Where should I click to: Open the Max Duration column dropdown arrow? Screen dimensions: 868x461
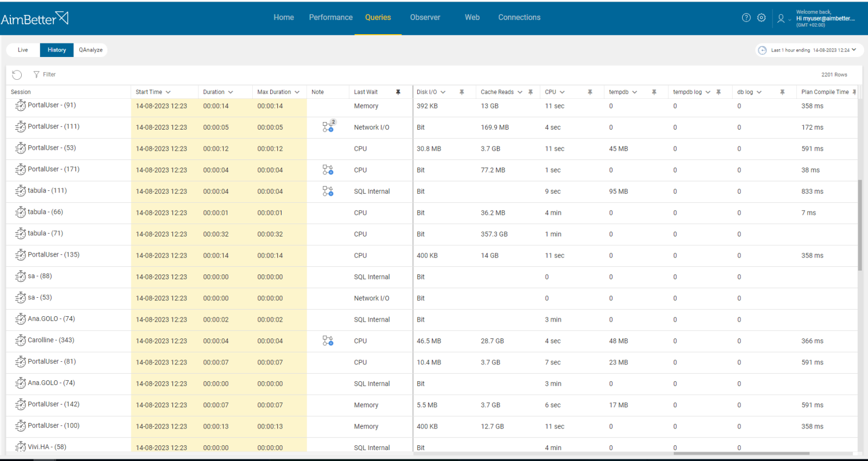click(x=297, y=92)
